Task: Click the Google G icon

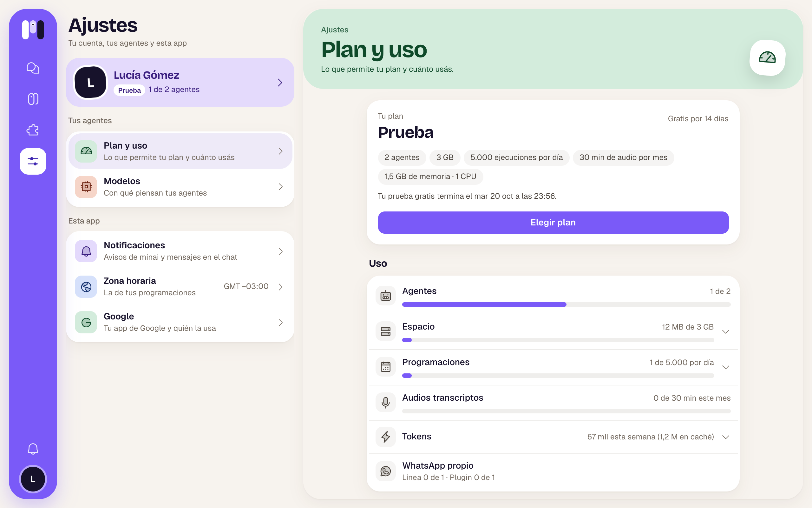Action: pos(86,322)
